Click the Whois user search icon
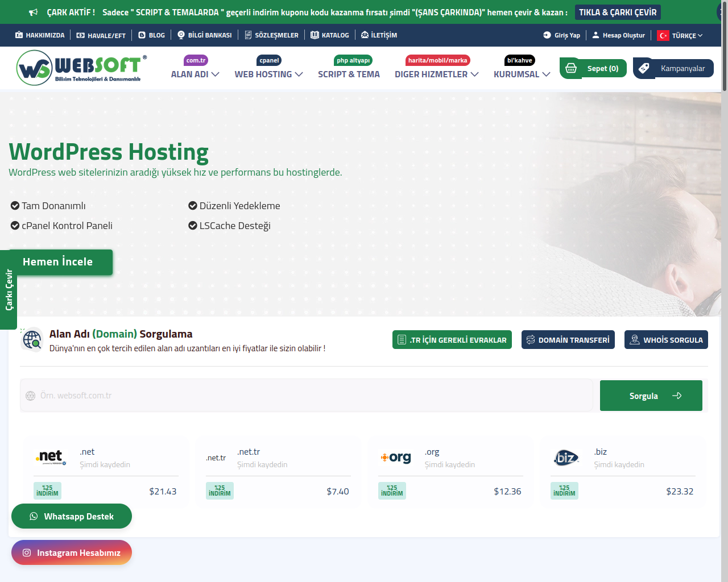The height and width of the screenshot is (582, 728). (635, 340)
